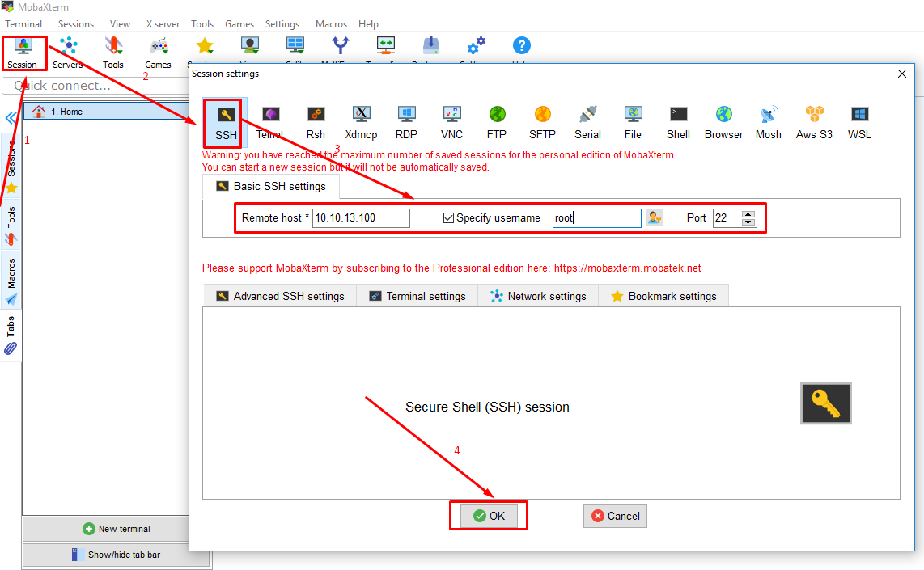This screenshot has width=924, height=570.
Task: Select the FTP session type
Action: pos(497,122)
